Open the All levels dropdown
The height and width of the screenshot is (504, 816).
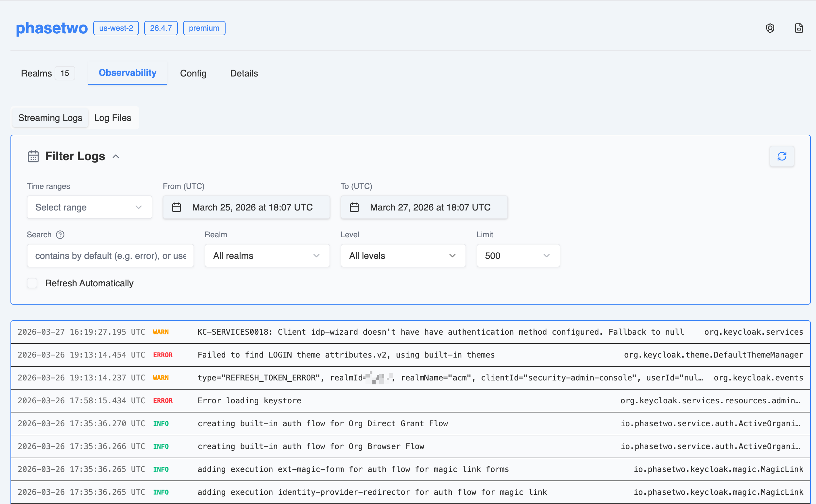(x=403, y=256)
